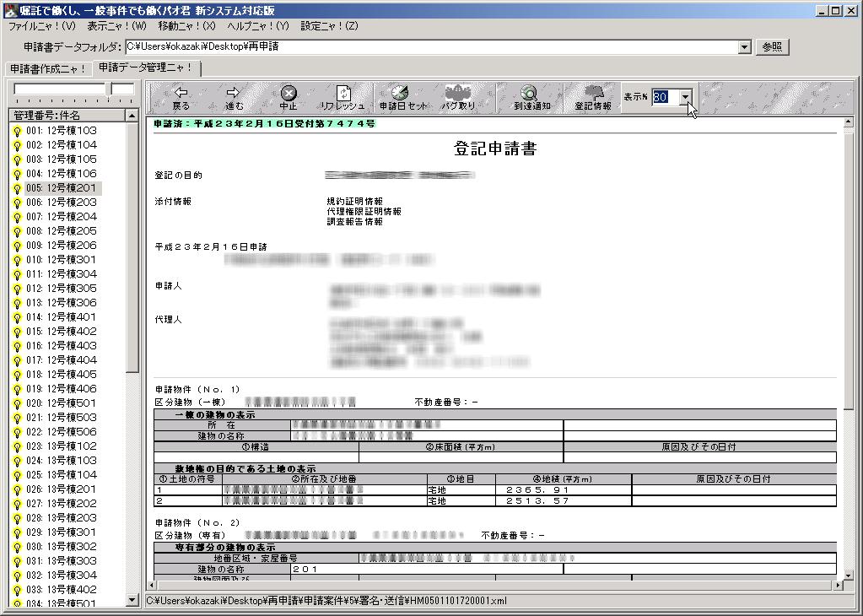Select list item 013: 12号棟306
The image size is (863, 616).
click(61, 303)
